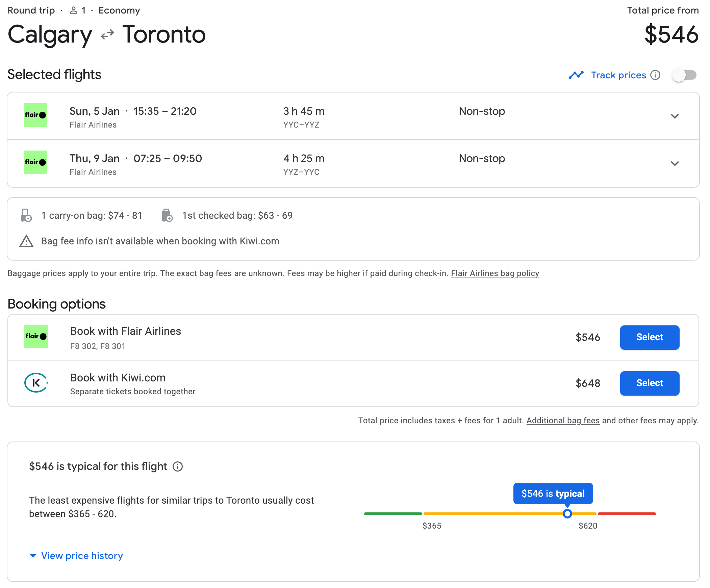The image size is (710, 588).
Task: Click the 'YYZ–YYC' route text
Action: click(301, 172)
